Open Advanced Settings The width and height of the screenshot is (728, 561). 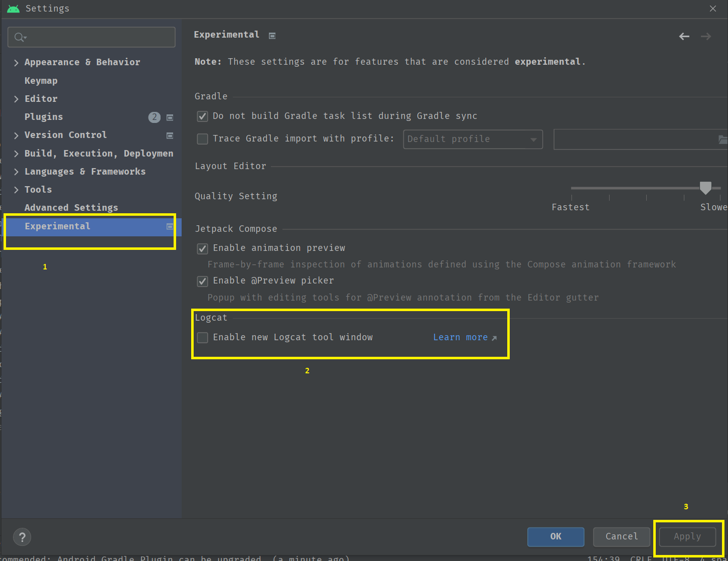[x=71, y=208]
